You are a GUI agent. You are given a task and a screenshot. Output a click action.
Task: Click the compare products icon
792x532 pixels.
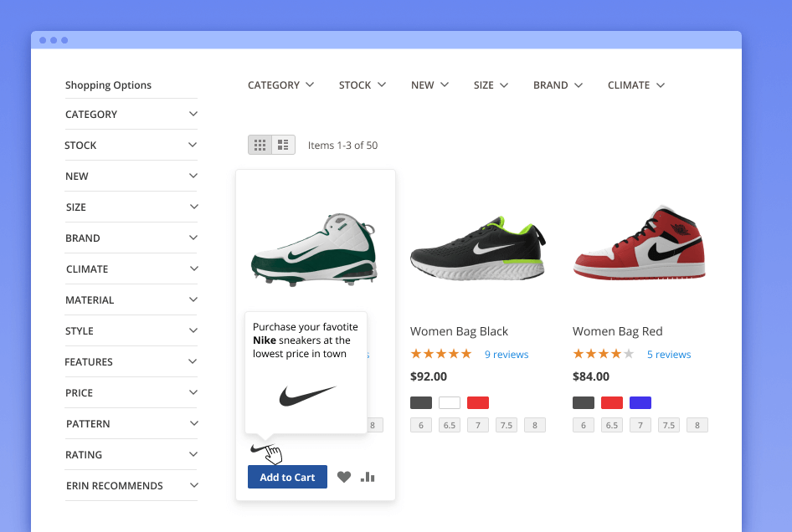click(x=367, y=476)
